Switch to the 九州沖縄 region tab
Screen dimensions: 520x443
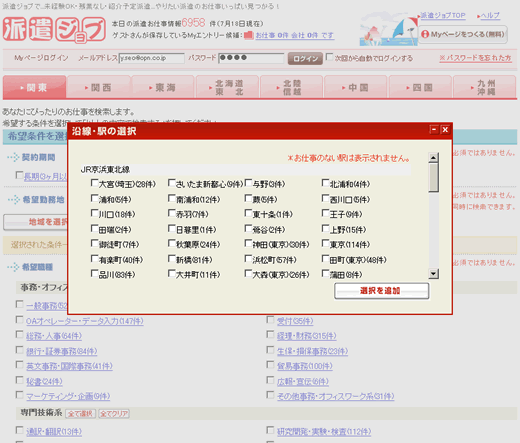[x=485, y=87]
